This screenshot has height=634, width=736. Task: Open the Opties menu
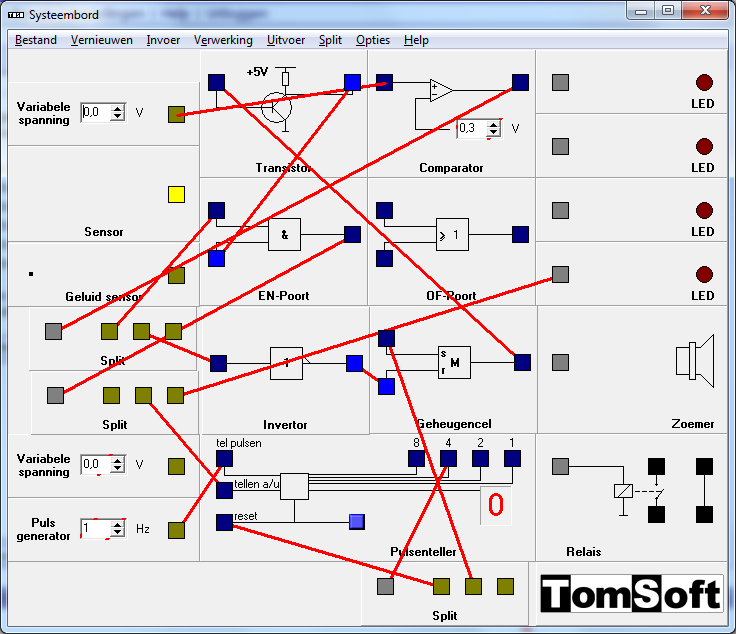coord(373,40)
